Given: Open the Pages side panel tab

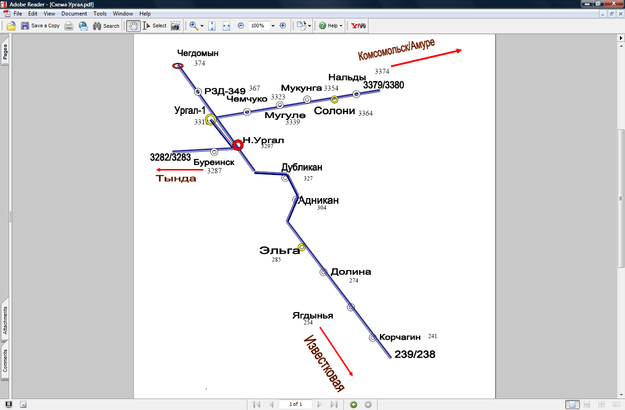Looking at the screenshot, I should (x=5, y=52).
